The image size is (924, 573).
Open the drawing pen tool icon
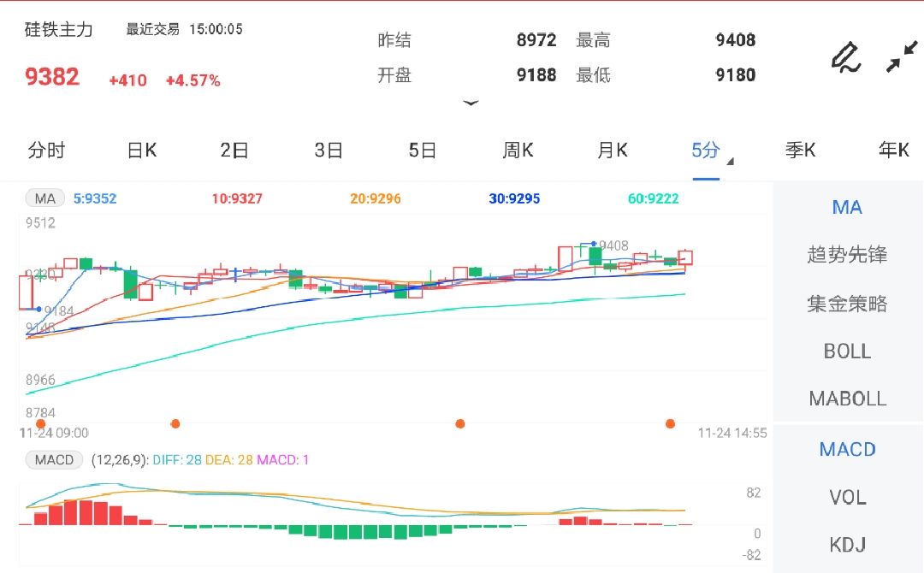tap(846, 57)
